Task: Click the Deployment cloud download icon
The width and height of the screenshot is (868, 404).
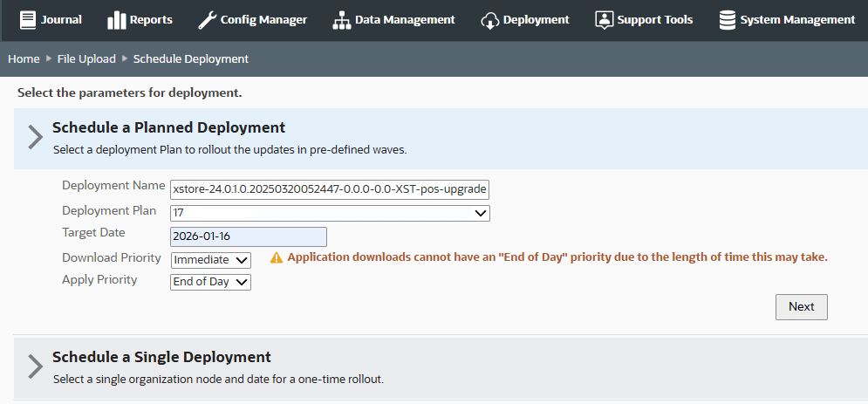Action: [490, 20]
